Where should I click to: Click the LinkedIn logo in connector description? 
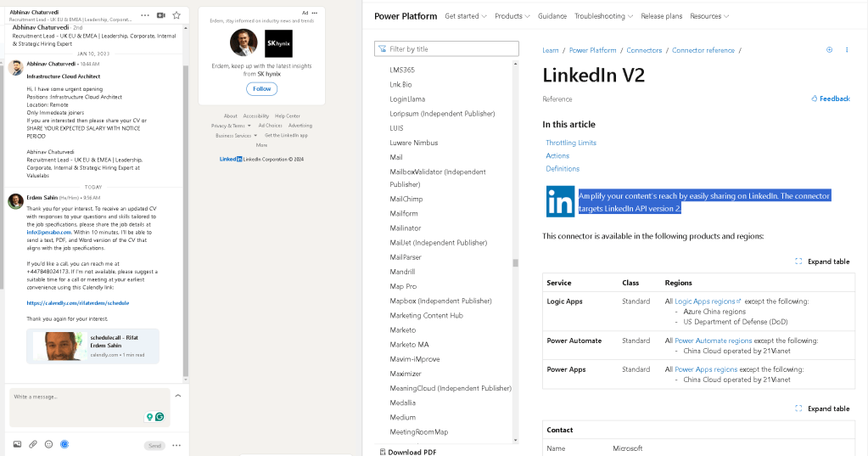(x=560, y=201)
